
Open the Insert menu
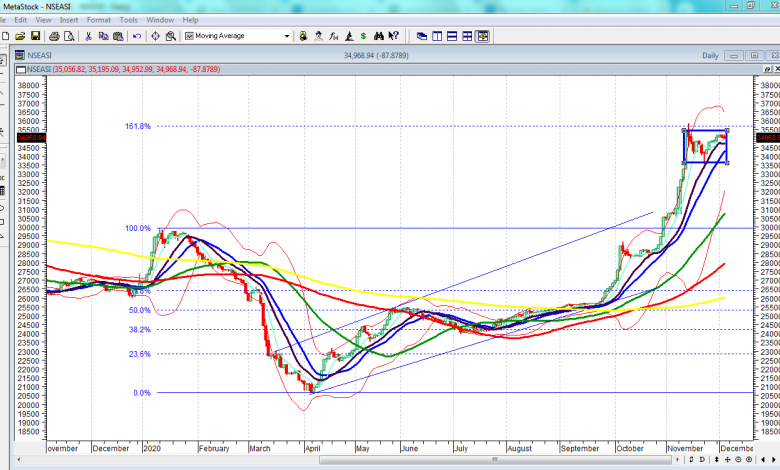[x=69, y=19]
